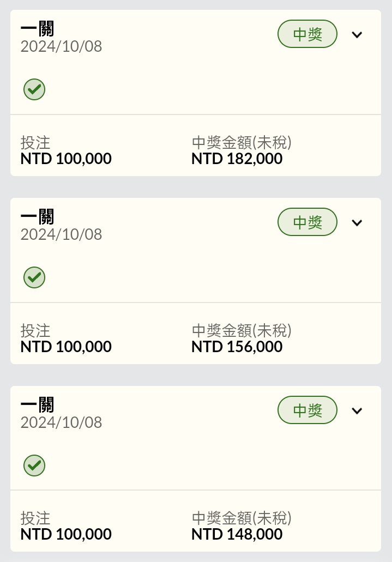
Task: Click the 一關 title of the NTD 182,000 card
Action: pos(38,28)
